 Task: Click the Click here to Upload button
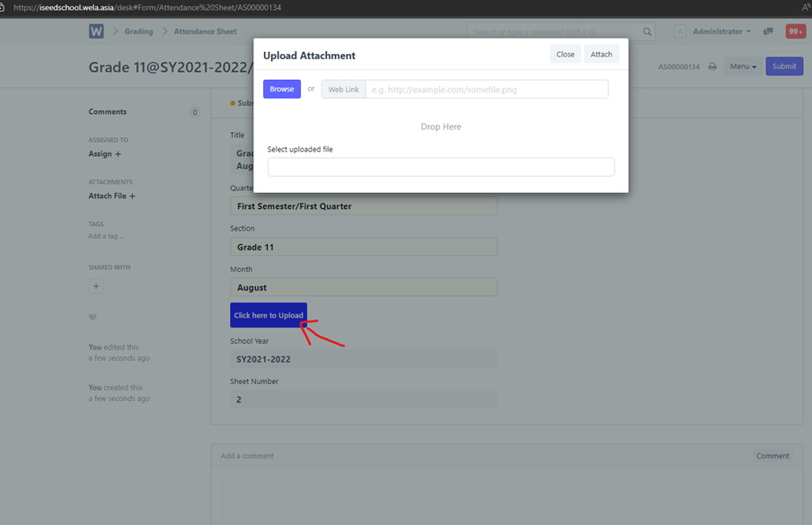click(268, 315)
